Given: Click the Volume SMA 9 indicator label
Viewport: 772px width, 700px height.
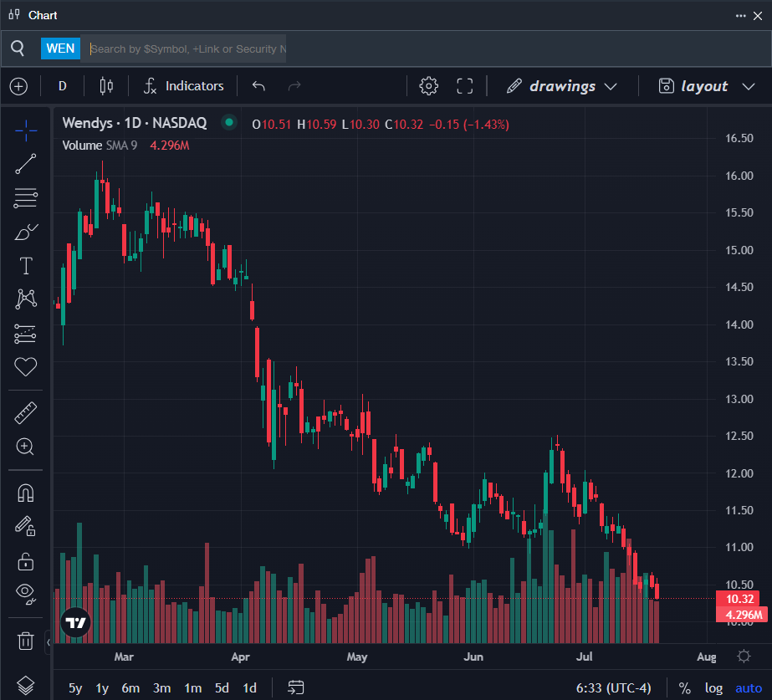Looking at the screenshot, I should point(100,146).
